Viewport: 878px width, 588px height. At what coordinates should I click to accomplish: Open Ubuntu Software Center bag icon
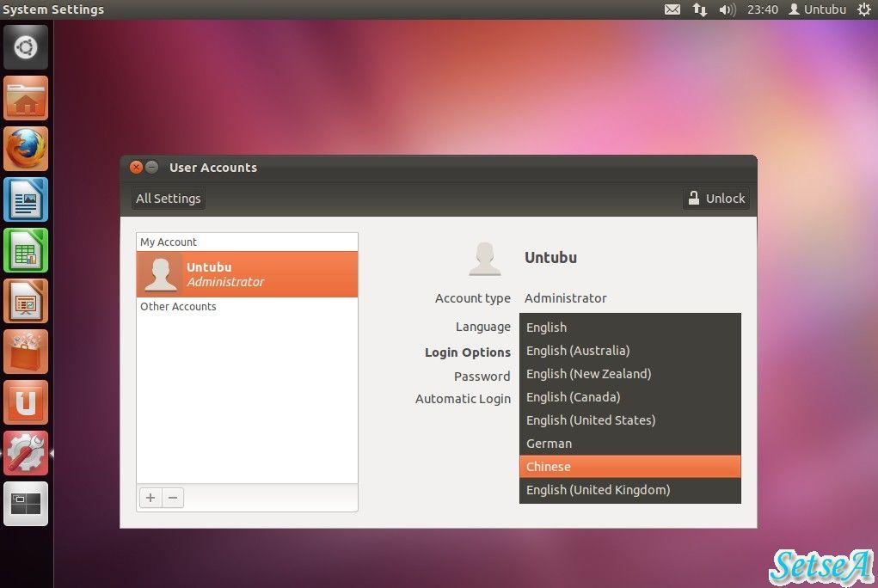pos(26,352)
